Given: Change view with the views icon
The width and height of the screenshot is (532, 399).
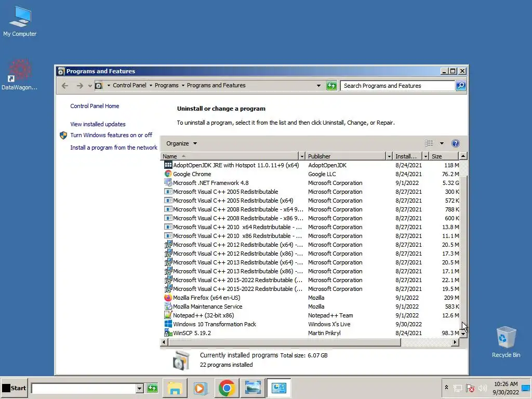Looking at the screenshot, I should [429, 143].
